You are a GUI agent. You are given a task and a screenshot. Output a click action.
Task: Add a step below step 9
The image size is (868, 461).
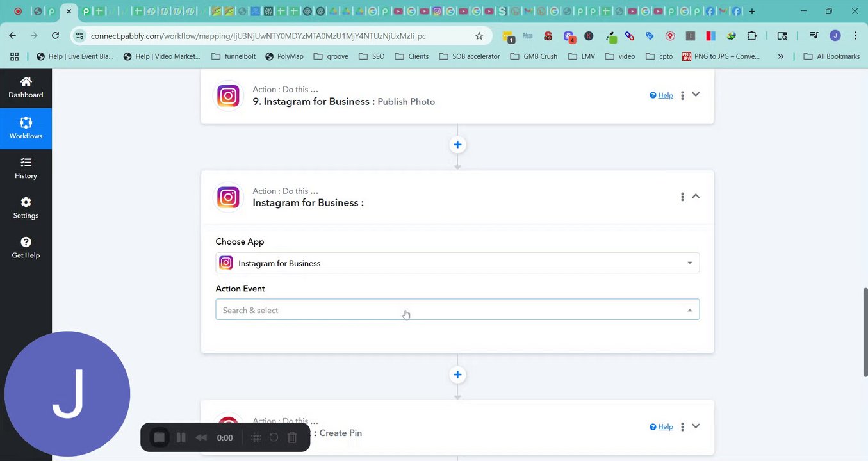457,145
